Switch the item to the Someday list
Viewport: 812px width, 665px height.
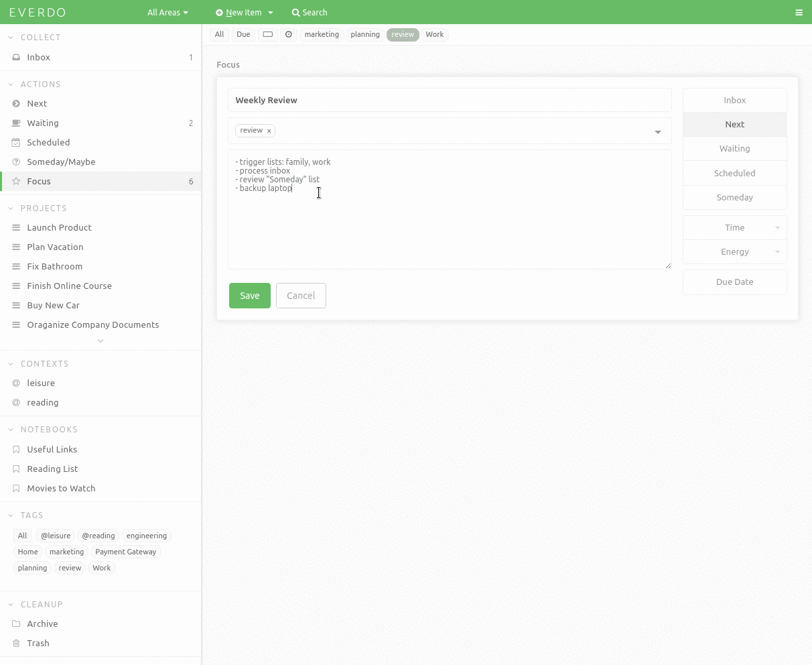(x=734, y=197)
